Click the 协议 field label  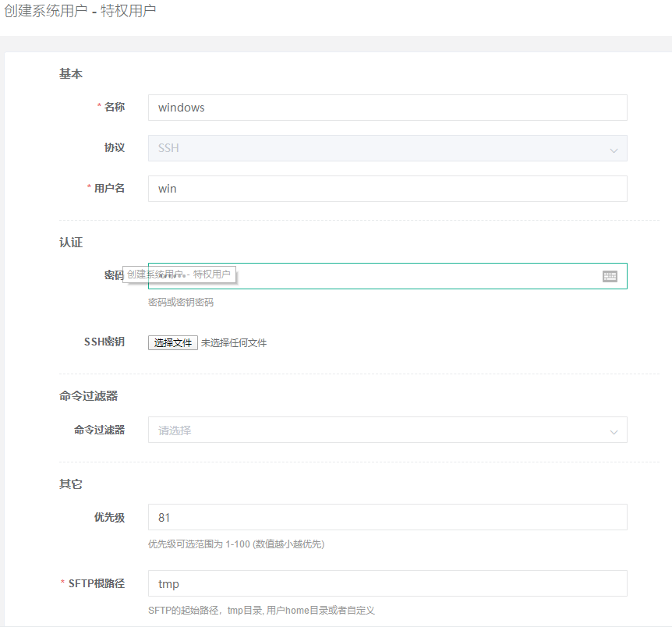coord(115,147)
